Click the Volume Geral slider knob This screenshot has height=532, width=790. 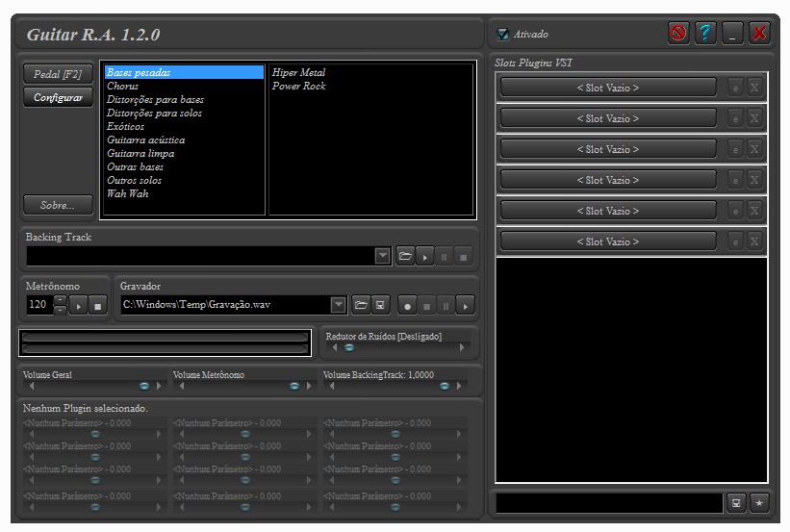click(144, 386)
